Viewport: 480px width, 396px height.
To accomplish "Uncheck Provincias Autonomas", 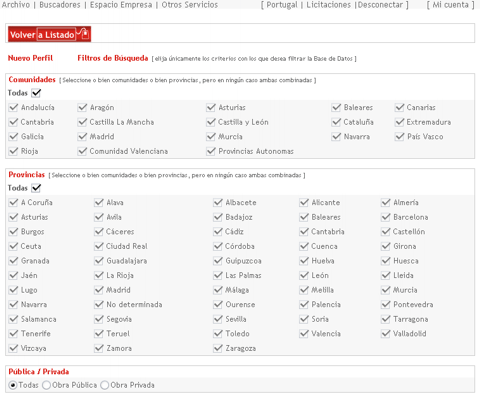I will tap(211, 151).
